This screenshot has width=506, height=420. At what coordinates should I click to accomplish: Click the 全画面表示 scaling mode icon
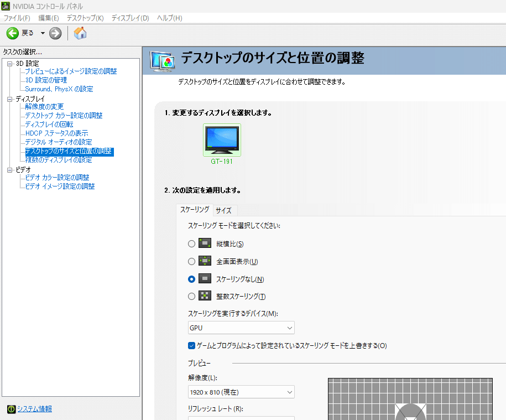(x=205, y=261)
